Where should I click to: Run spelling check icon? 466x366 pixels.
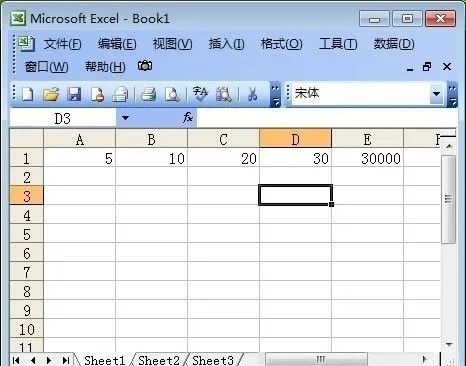click(200, 94)
